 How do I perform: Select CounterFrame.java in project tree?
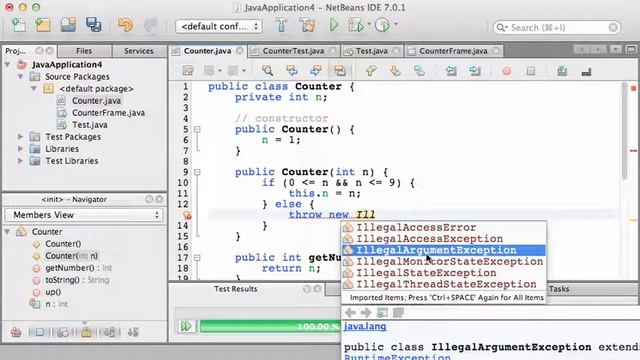pos(108,113)
